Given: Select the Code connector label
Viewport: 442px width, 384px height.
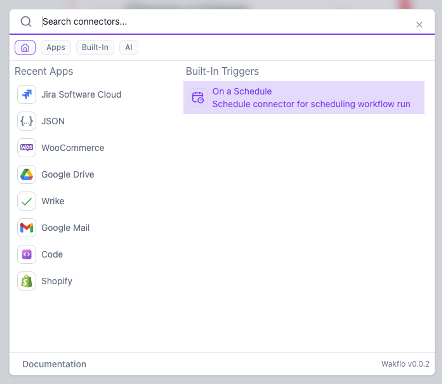Looking at the screenshot, I should point(52,255).
